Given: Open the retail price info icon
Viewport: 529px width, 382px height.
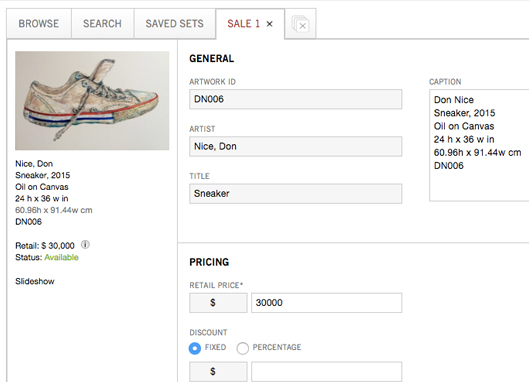Looking at the screenshot, I should coord(85,244).
